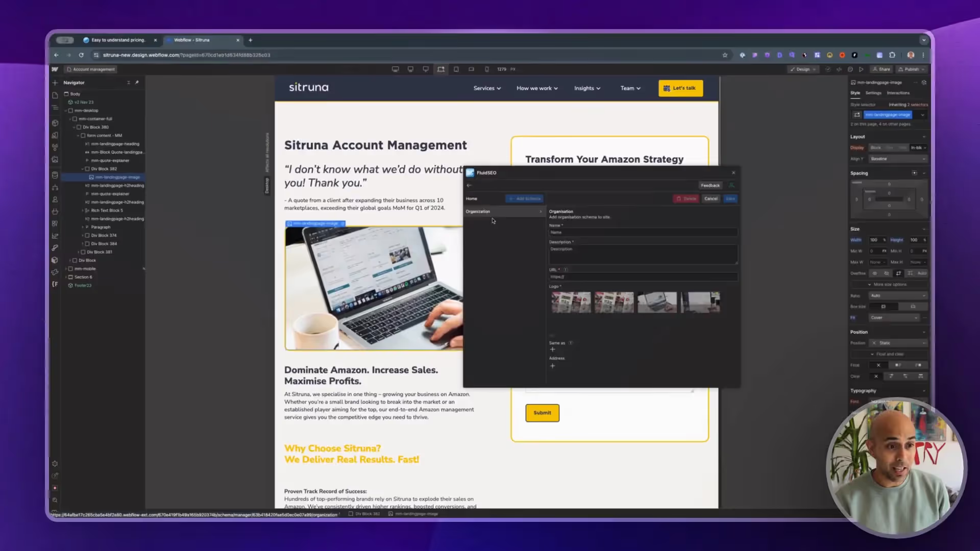980x551 pixels.
Task: Open the comments panel icon
Action: pos(850,69)
